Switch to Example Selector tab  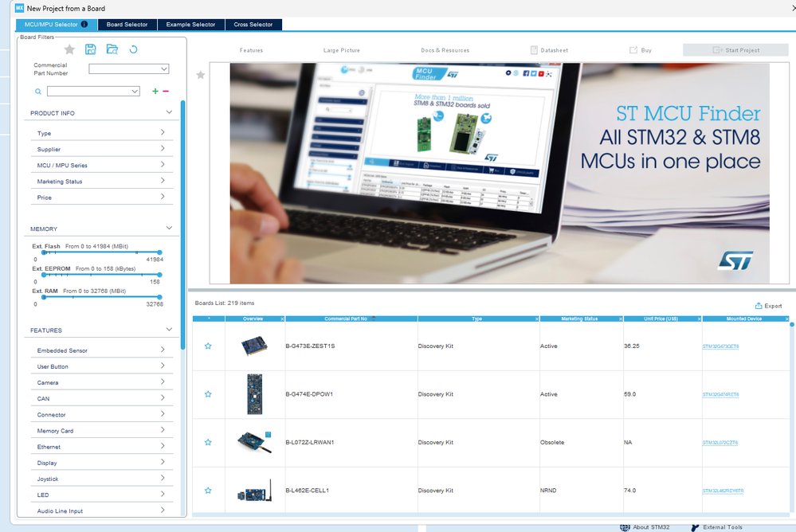coord(191,25)
